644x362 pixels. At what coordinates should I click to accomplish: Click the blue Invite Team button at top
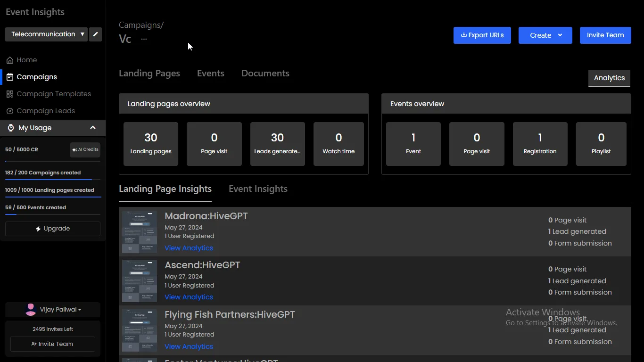pos(605,35)
